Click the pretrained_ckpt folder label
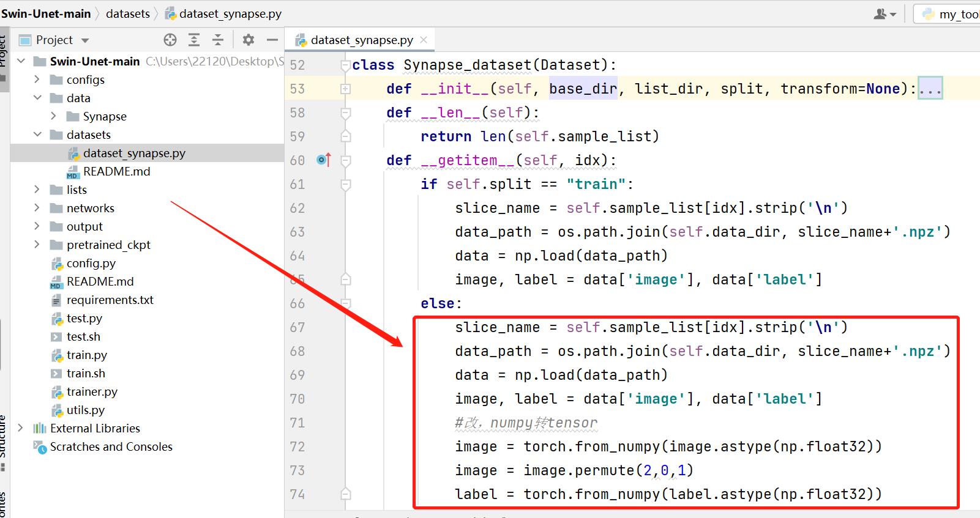 tap(108, 245)
